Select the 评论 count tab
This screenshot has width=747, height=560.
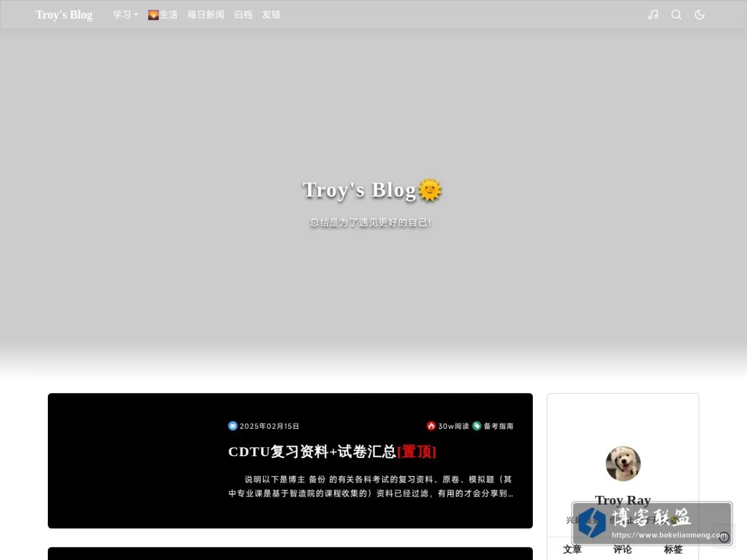pos(622,549)
